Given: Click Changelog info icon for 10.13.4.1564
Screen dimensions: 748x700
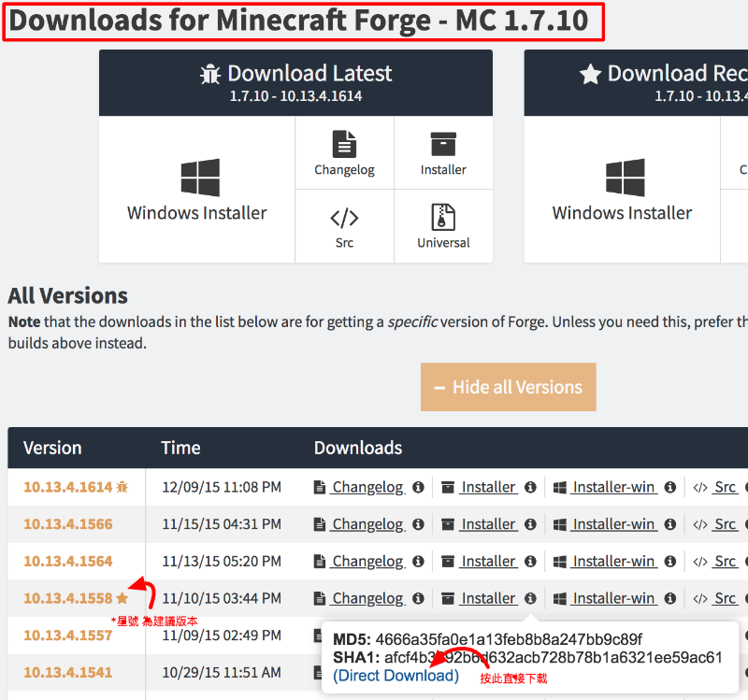Looking at the screenshot, I should click(x=418, y=562).
